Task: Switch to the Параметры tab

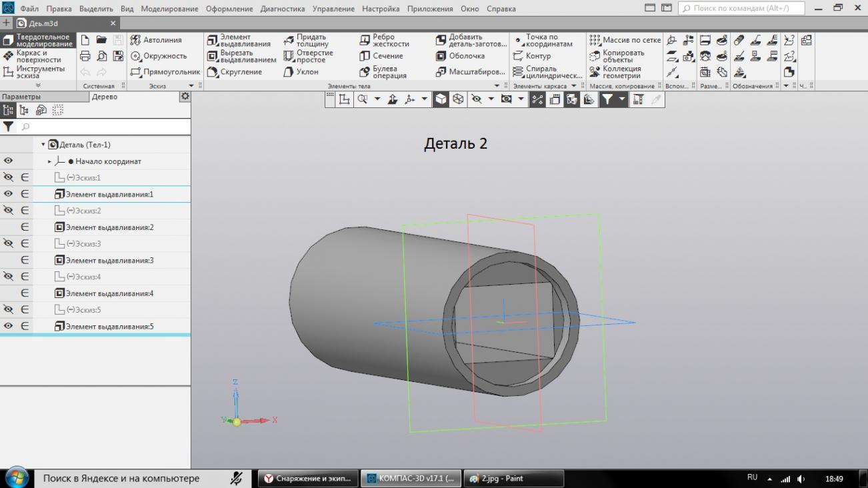Action: pyautogui.click(x=21, y=97)
